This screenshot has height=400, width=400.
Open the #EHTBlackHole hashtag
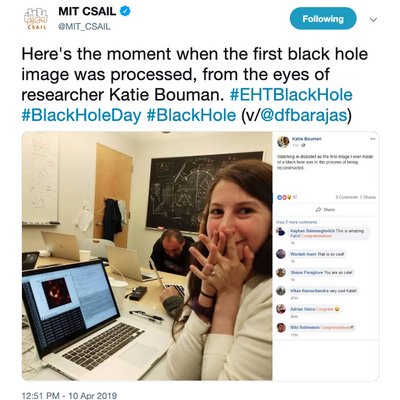coord(291,95)
